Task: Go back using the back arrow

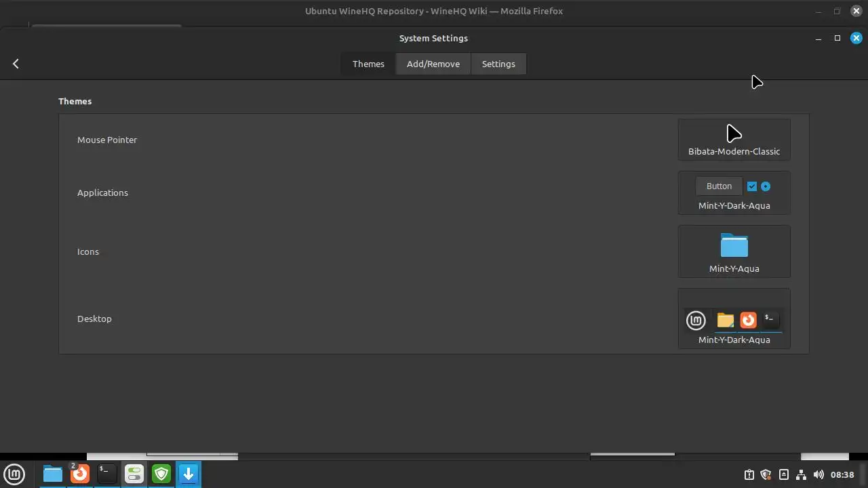Action: (x=16, y=64)
